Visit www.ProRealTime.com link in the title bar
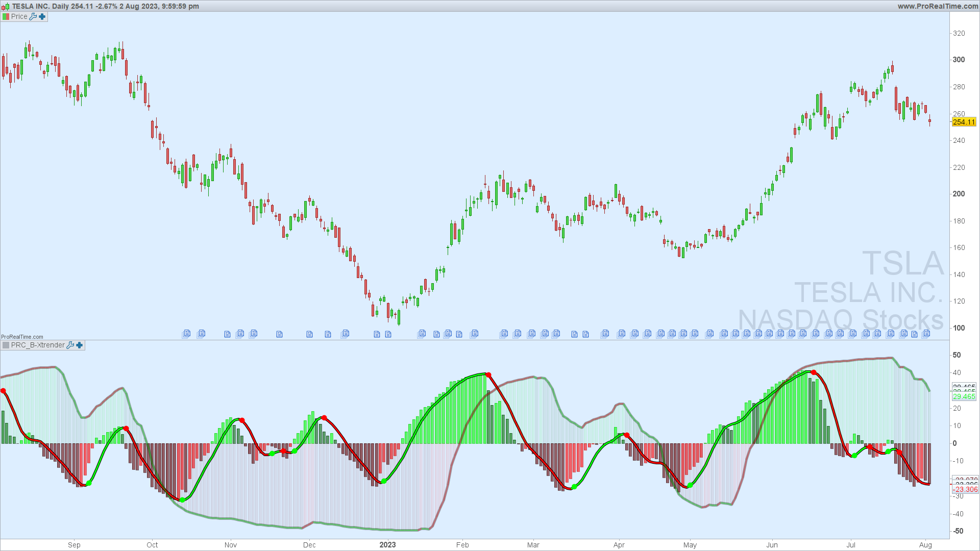This screenshot has width=980, height=551. (938, 6)
